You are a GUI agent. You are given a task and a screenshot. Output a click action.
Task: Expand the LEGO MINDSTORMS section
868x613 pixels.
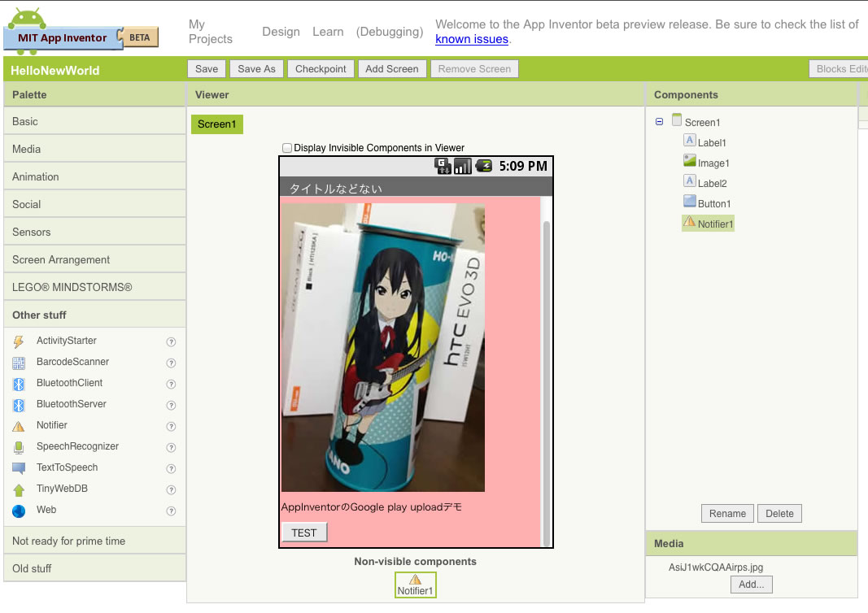[x=94, y=287]
